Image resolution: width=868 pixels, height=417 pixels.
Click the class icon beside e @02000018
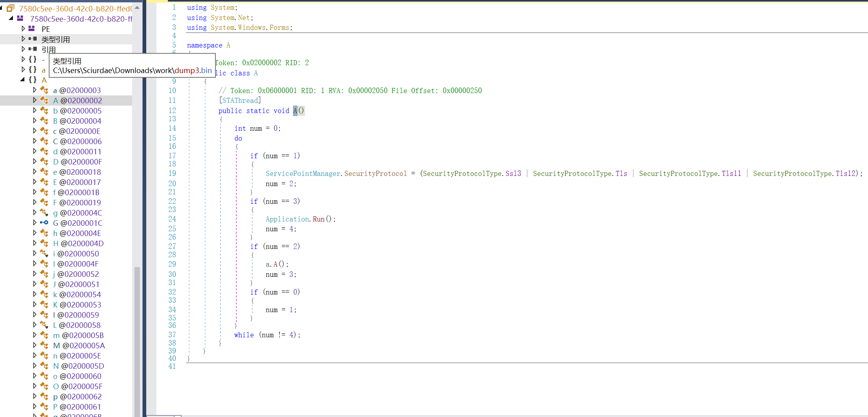[44, 172]
